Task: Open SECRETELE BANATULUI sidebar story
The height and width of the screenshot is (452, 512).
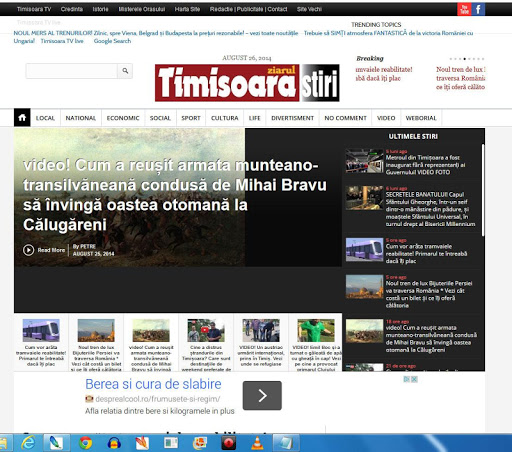Action: coord(430,209)
